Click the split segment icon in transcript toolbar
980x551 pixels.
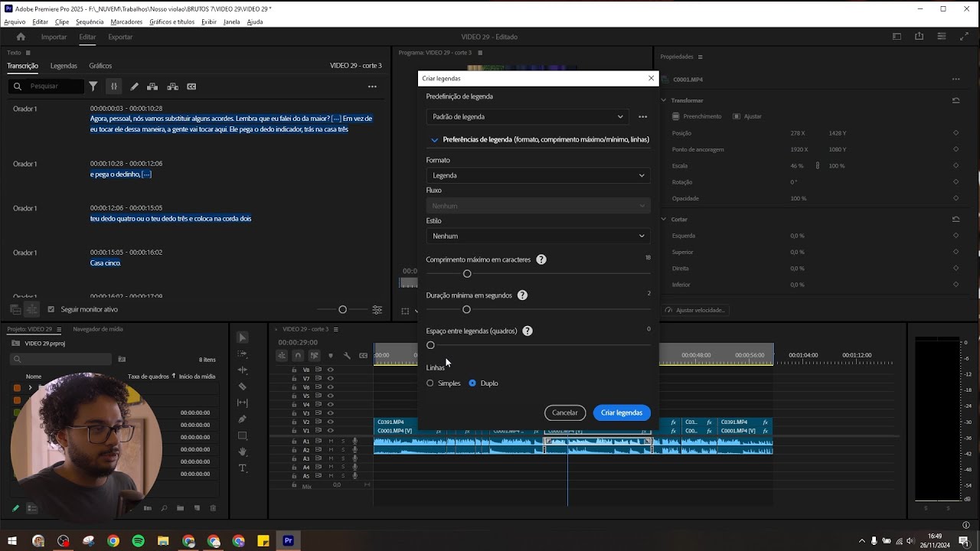pos(172,86)
